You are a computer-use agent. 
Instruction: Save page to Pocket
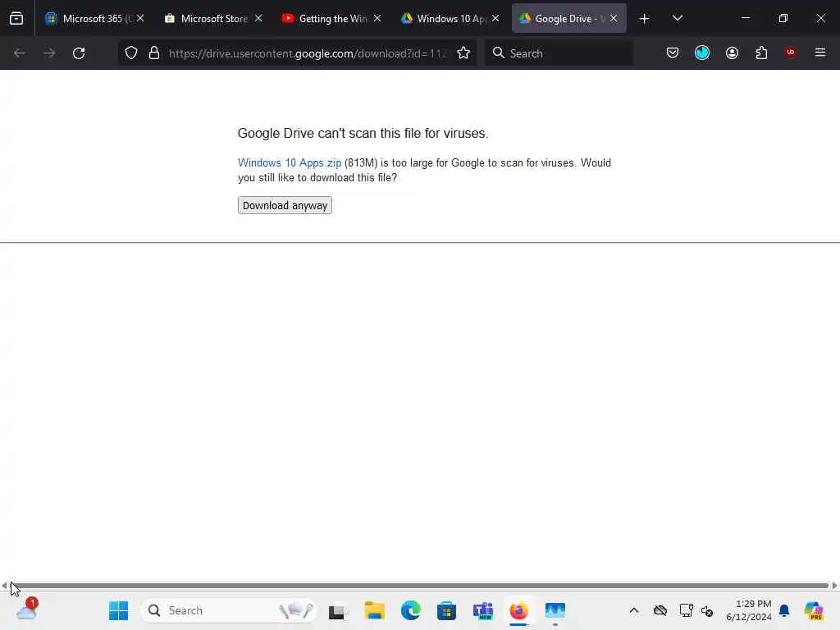673,52
